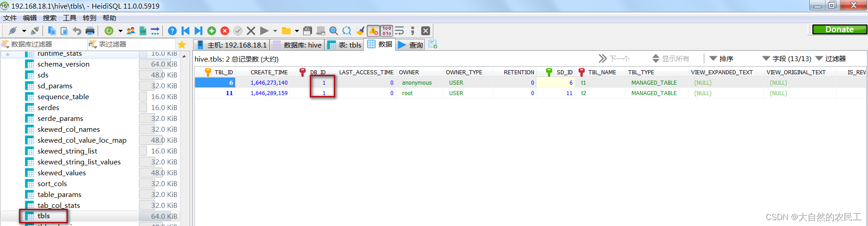Toggle binary 100/010 hex view button
The height and width of the screenshot is (226, 868).
pos(387,31)
